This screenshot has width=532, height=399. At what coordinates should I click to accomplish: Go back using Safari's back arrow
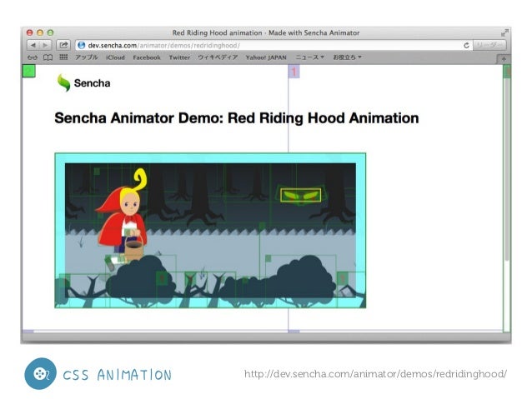(x=33, y=45)
